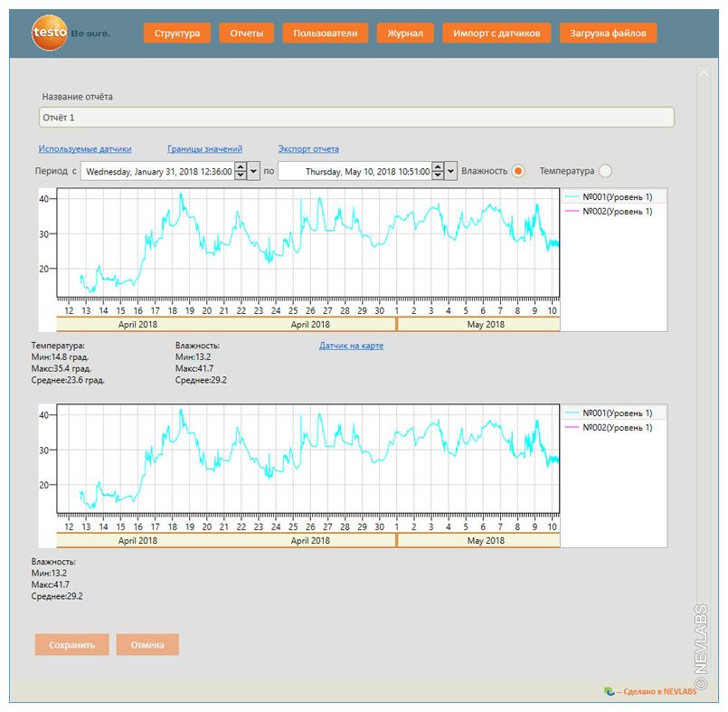Go to the Отчеты section
This screenshot has width=728, height=712.
pyautogui.click(x=246, y=33)
